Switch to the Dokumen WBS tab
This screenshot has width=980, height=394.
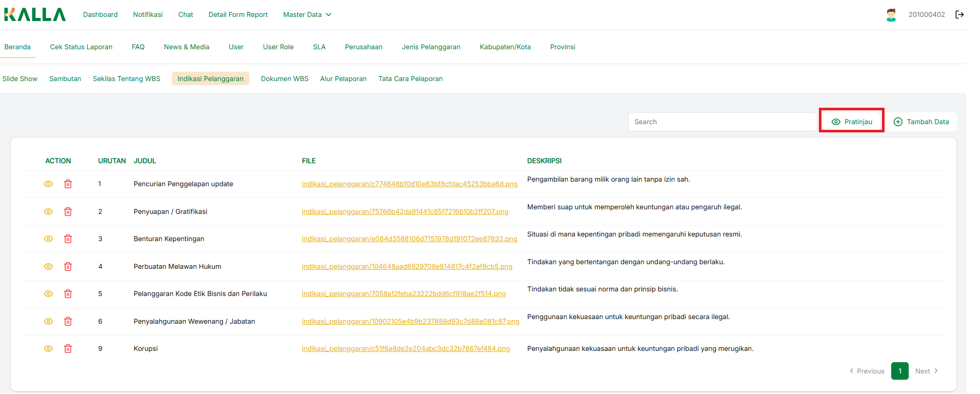(x=284, y=79)
